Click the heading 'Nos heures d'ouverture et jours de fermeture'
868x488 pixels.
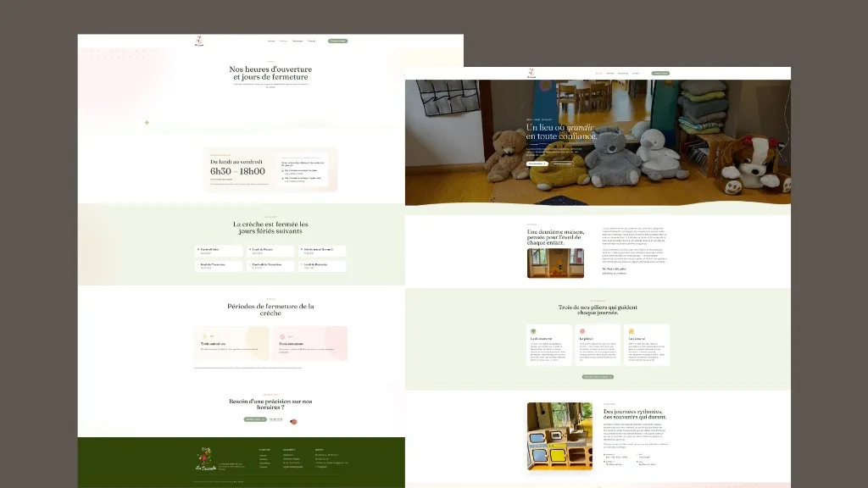[270, 73]
